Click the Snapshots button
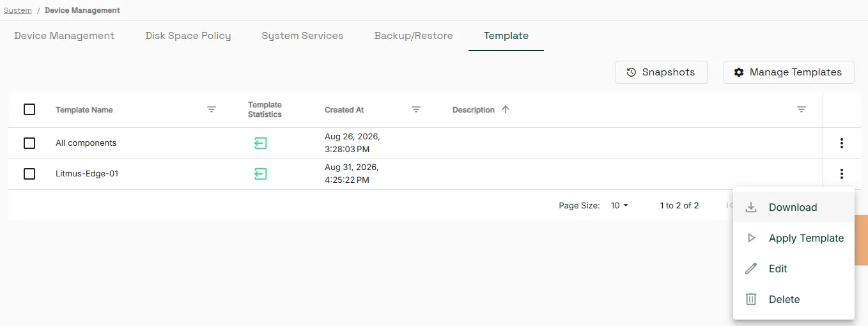868x326 pixels. pos(662,72)
